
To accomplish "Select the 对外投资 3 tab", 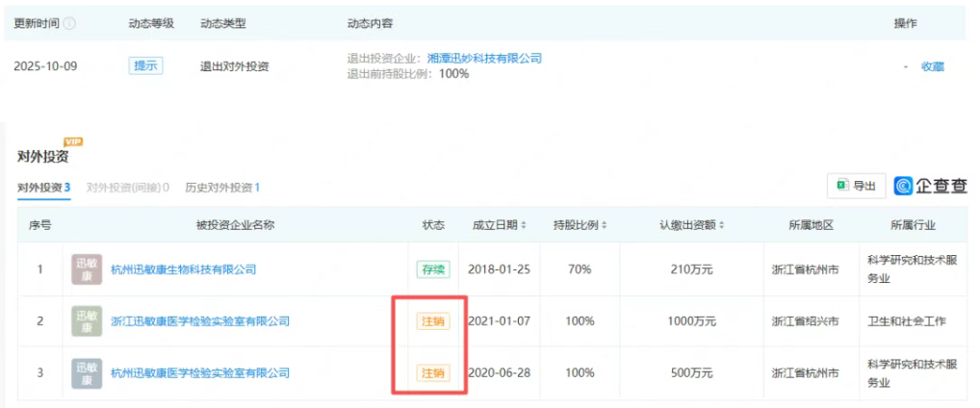I will pyautogui.click(x=44, y=187).
